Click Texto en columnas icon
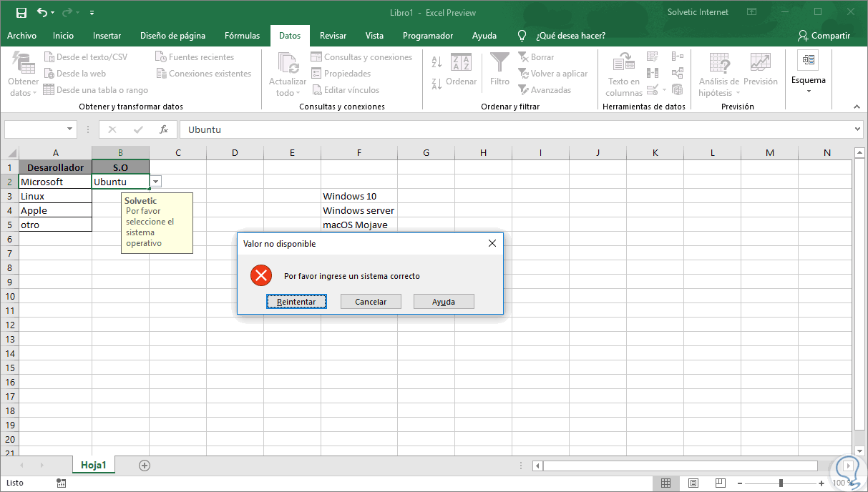This screenshot has height=492, width=868. coord(624,62)
